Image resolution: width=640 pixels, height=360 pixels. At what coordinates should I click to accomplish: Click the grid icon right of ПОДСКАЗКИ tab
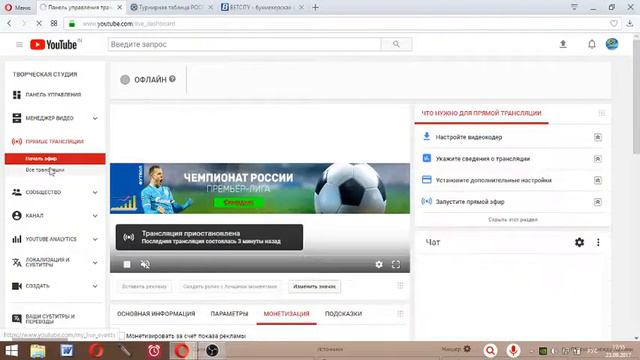pos(400,313)
